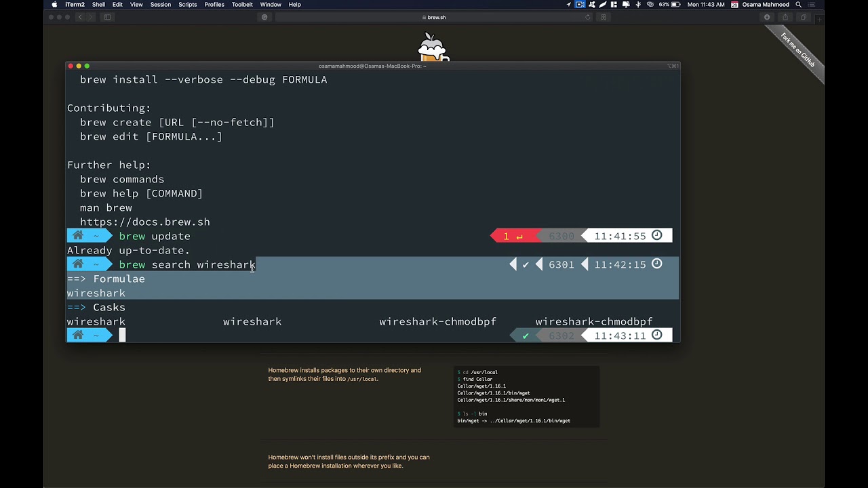This screenshot has width=868, height=488.
Task: Zoom the iTerm2 terminal window
Action: tap(87, 66)
